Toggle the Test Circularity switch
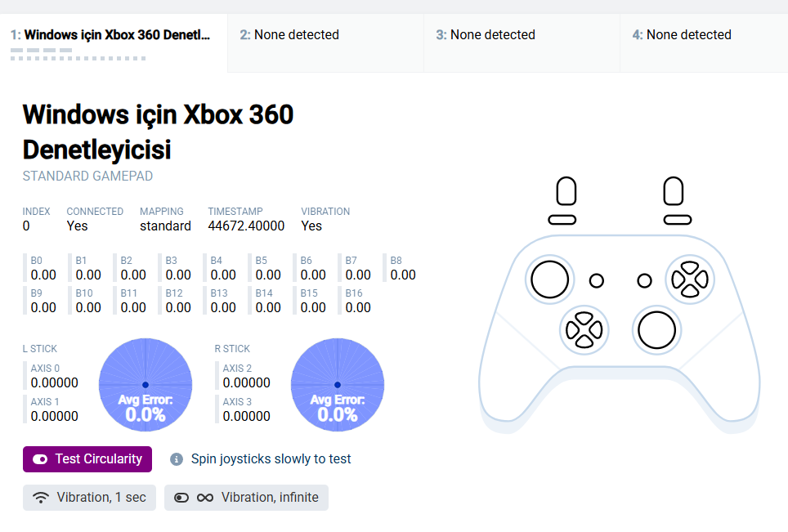The width and height of the screenshot is (788, 532). click(87, 459)
